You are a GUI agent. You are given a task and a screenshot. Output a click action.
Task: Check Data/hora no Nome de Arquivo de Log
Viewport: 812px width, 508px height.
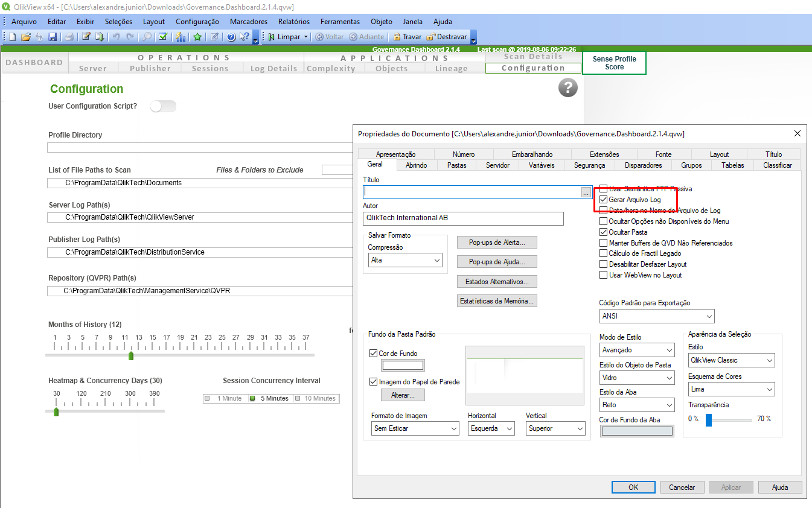603,211
